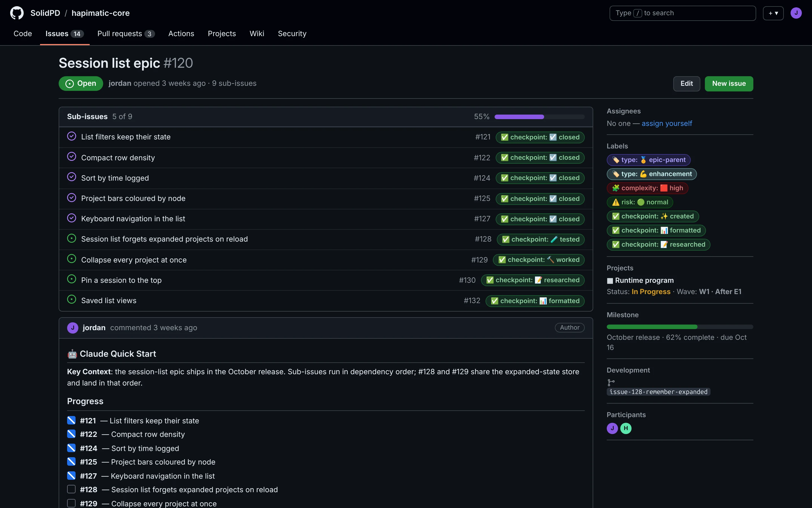Open the plus create-new dropdown
812x508 pixels.
(773, 13)
